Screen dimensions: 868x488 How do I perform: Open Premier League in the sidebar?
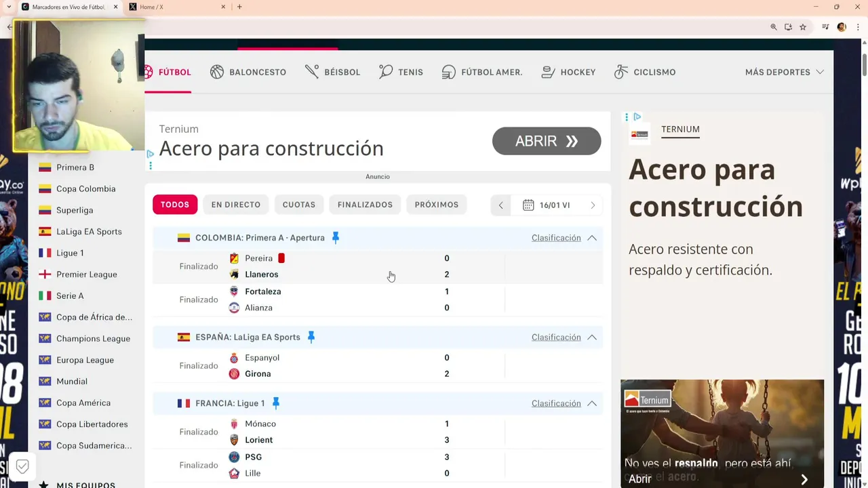(x=87, y=274)
